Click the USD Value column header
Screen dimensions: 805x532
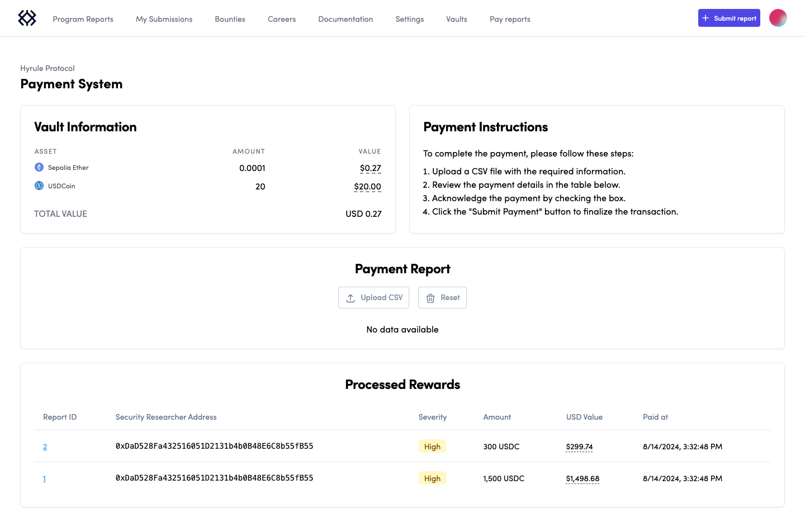[x=584, y=417]
